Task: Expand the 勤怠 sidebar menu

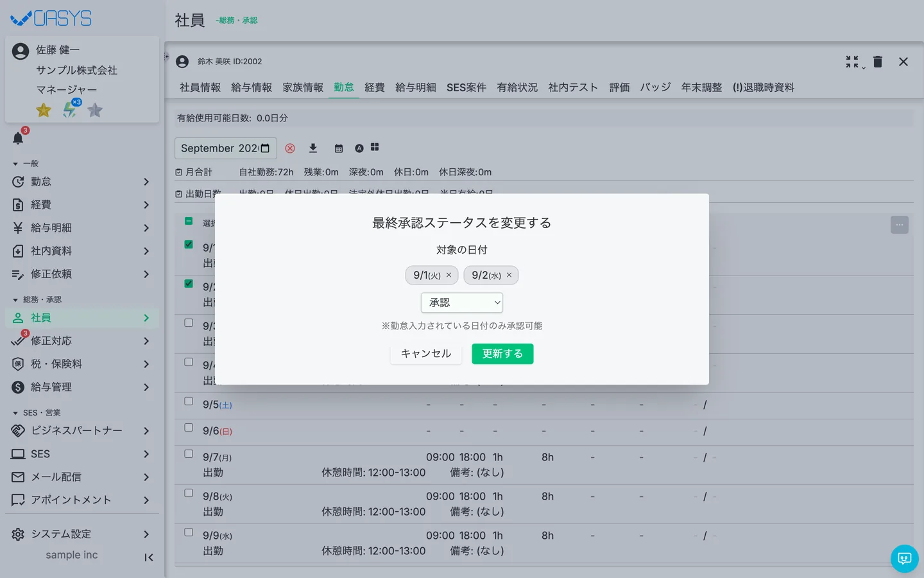Action: [82, 182]
